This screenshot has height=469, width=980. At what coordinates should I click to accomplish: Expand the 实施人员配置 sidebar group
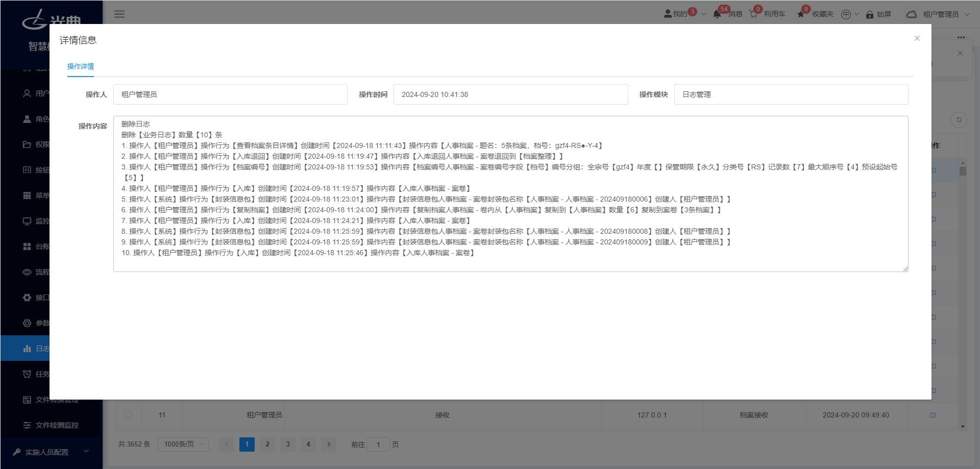(x=51, y=452)
